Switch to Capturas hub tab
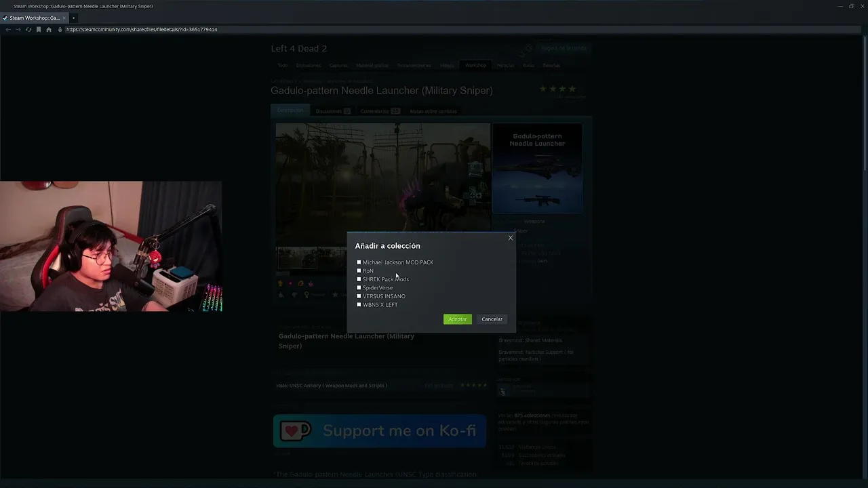The image size is (868, 488). [338, 66]
